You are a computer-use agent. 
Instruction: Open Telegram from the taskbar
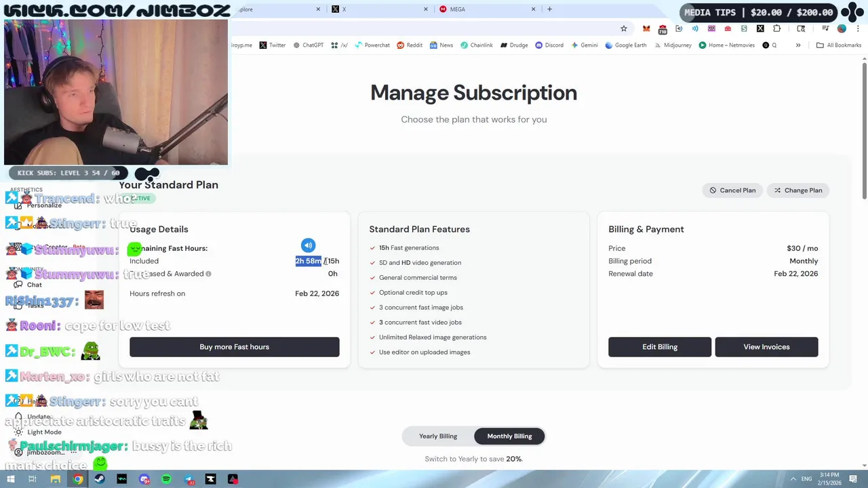(x=189, y=479)
